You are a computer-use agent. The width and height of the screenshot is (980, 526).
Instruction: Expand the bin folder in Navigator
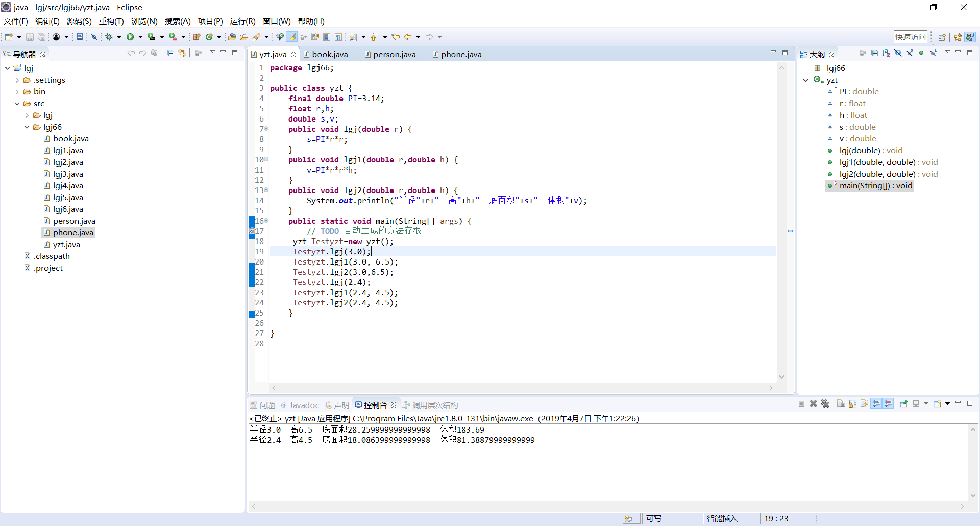point(17,92)
